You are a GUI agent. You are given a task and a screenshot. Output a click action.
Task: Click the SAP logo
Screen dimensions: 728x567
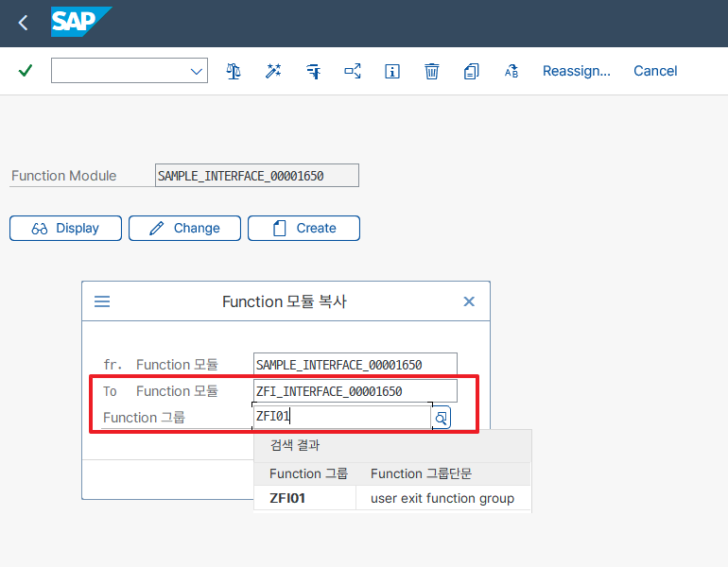coord(80,22)
